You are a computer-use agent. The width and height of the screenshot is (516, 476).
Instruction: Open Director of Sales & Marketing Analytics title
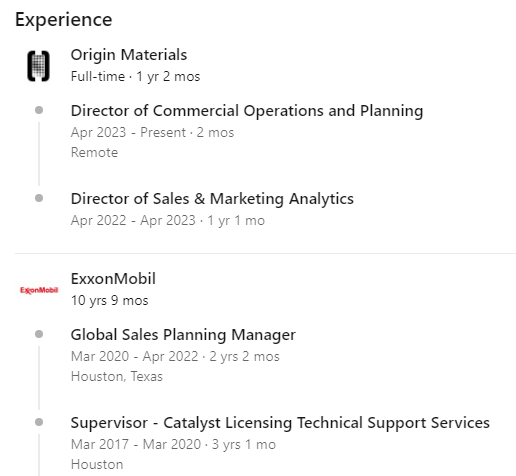212,199
